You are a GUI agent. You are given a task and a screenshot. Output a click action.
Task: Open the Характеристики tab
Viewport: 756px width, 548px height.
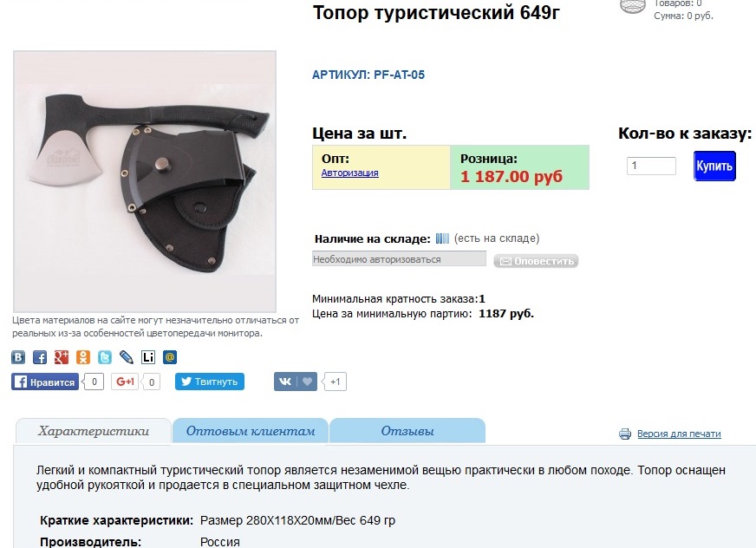[x=94, y=431]
